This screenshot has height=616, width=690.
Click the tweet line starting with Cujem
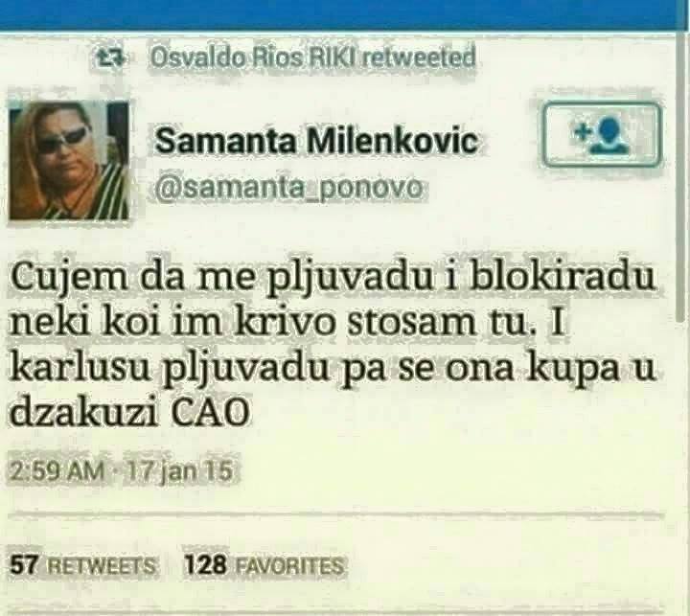coord(332,280)
